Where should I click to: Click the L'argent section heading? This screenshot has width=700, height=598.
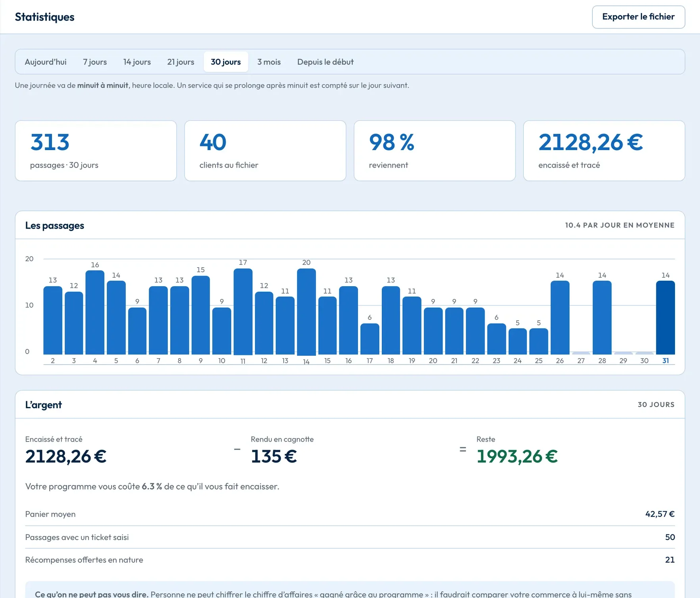[x=44, y=405]
